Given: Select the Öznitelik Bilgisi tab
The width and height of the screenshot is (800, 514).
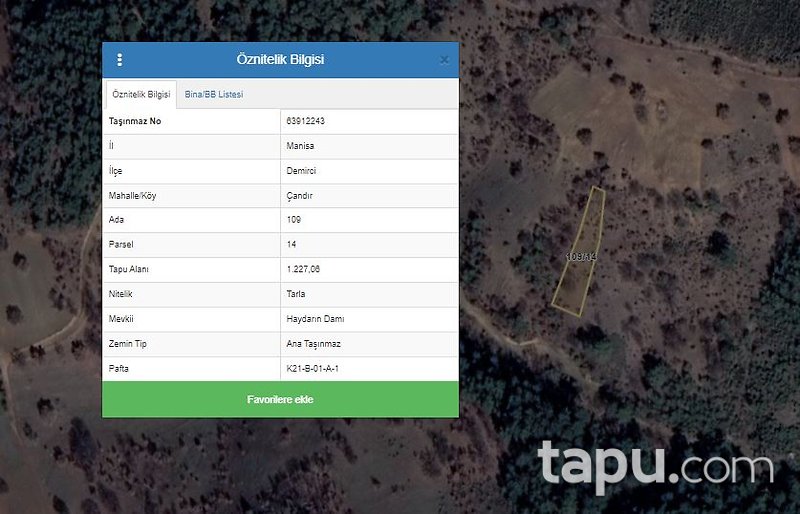Looking at the screenshot, I should (x=141, y=94).
